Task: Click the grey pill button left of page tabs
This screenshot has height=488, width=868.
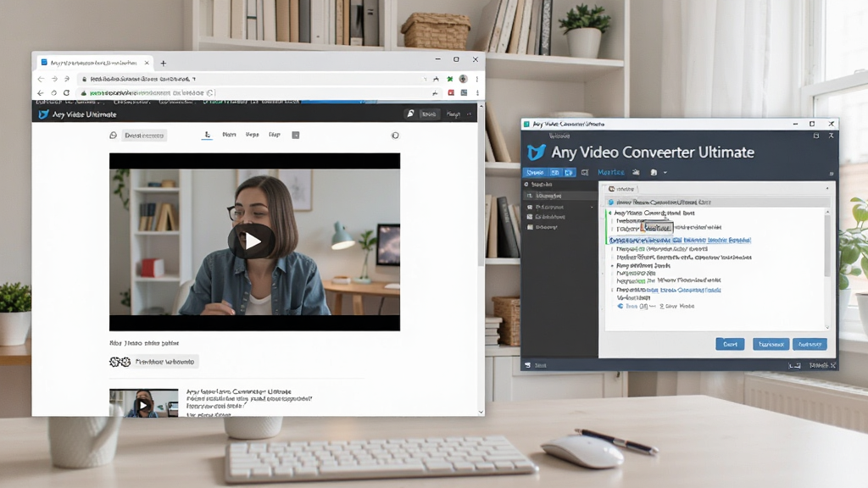Action: click(144, 136)
